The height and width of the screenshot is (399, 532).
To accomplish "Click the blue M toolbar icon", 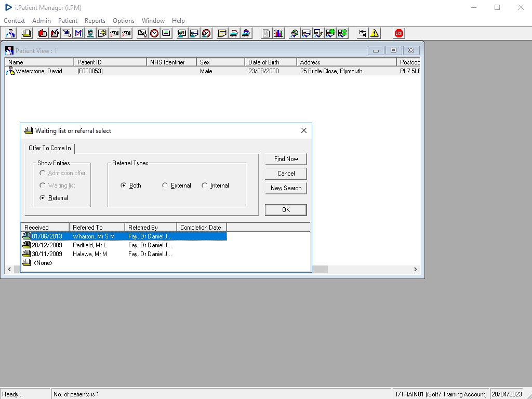I will 78,33.
